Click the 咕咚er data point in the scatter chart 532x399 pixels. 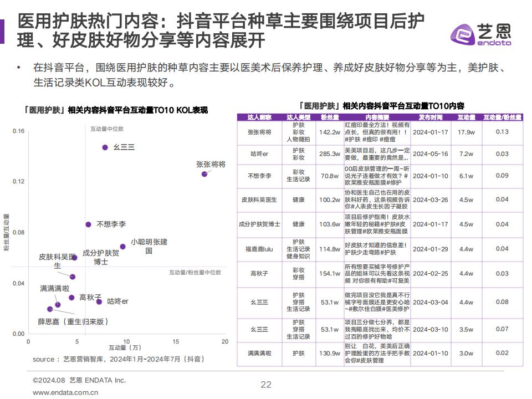[x=99, y=301]
